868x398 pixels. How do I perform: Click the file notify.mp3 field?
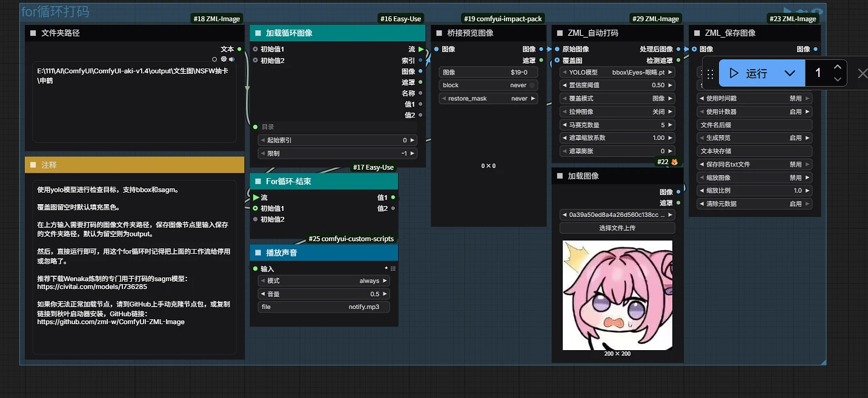coord(324,307)
